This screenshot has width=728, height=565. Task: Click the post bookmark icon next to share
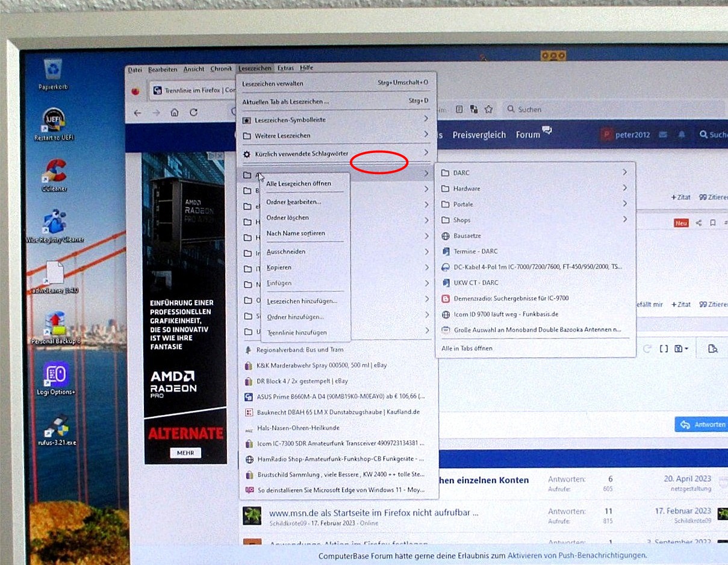tap(712, 223)
